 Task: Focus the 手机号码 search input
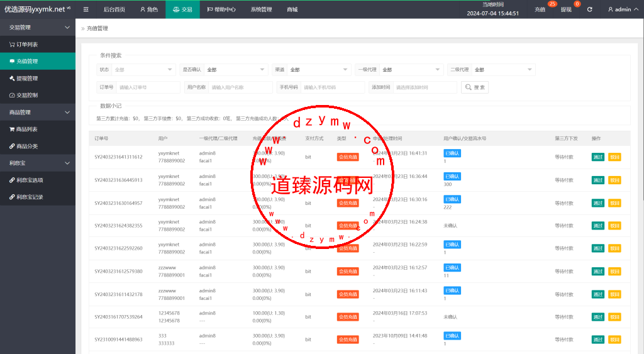click(x=333, y=87)
